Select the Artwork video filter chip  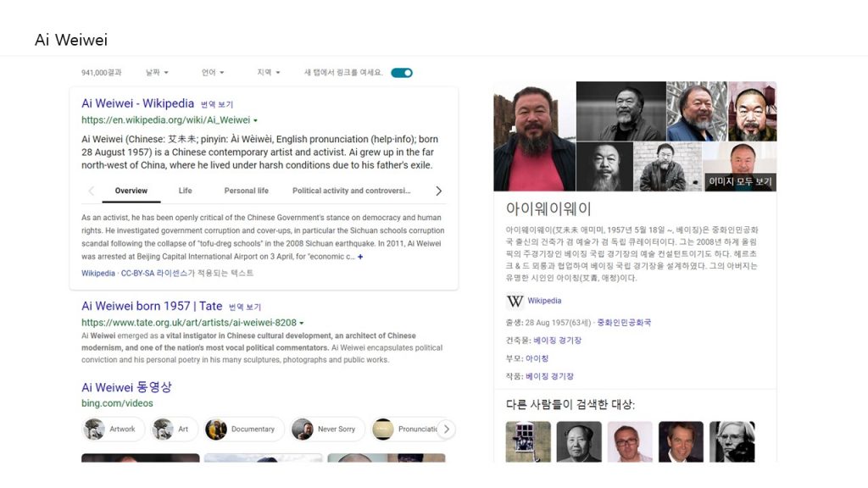113,430
